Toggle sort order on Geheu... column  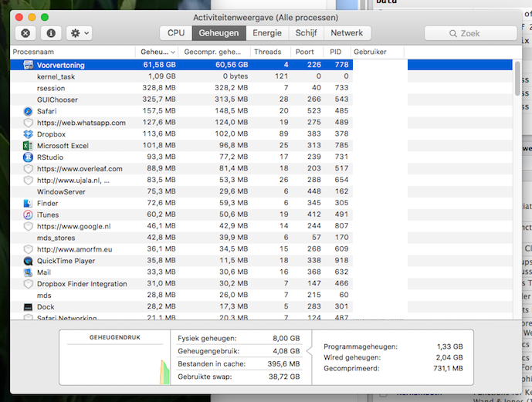click(x=158, y=52)
